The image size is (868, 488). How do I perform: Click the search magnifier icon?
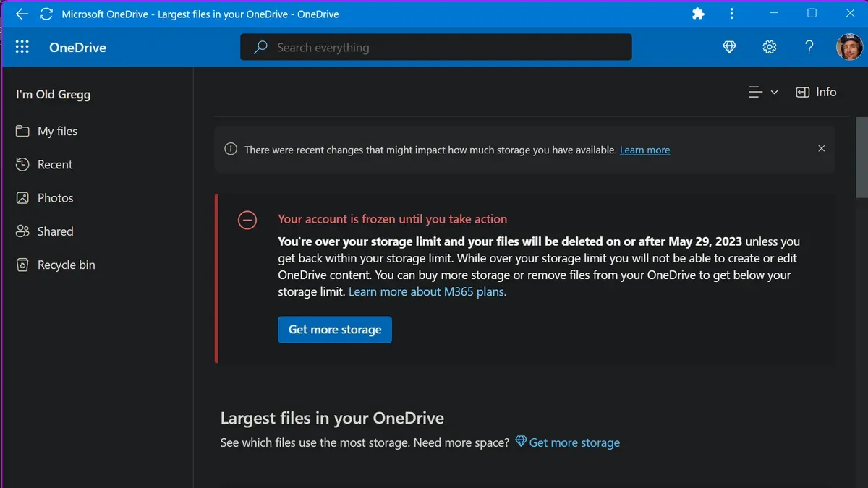point(260,48)
